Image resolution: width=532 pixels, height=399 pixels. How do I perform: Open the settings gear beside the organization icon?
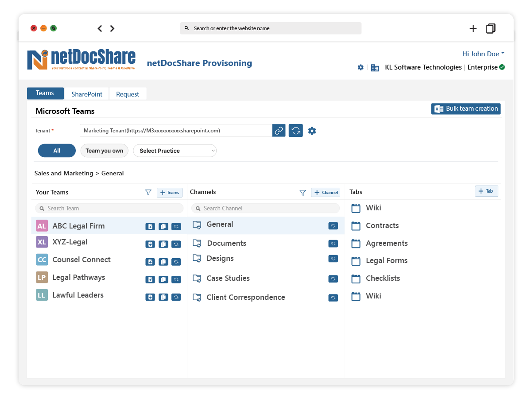[x=361, y=67]
